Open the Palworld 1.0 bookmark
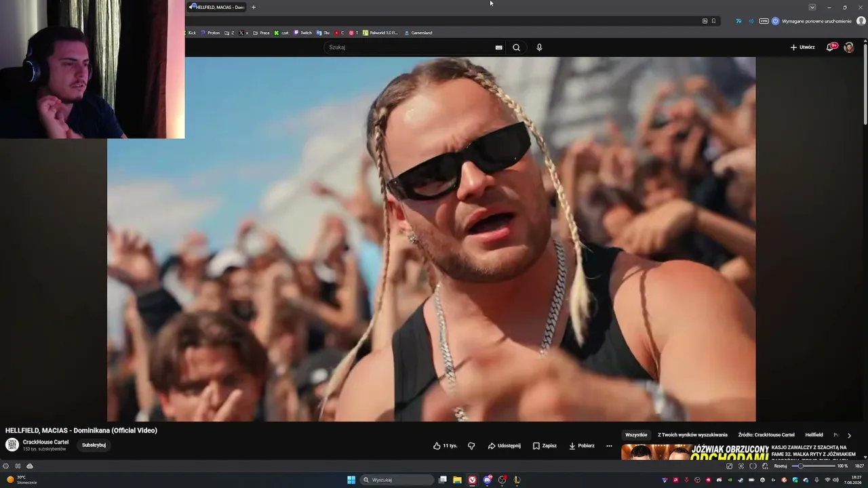 pos(380,33)
